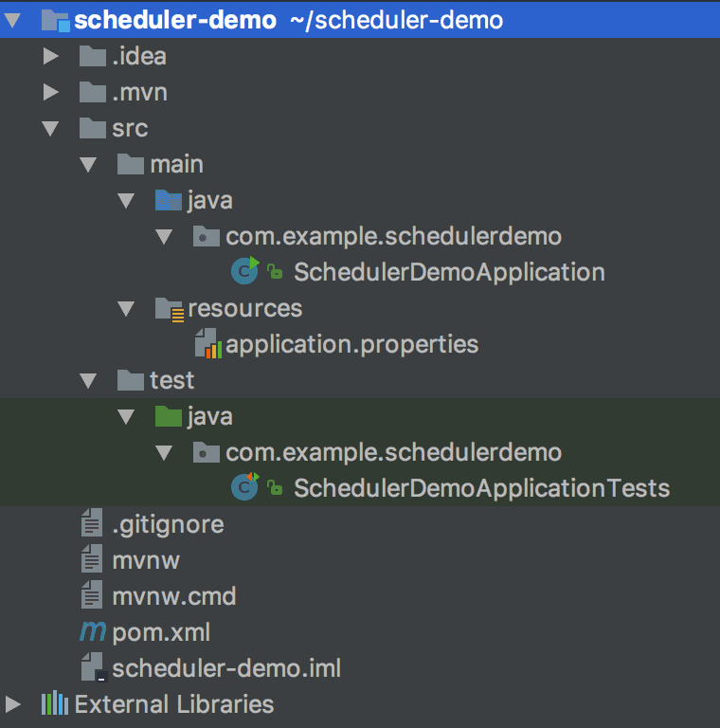Expand the .idea folder
Screen dimensions: 720x728
click(51, 56)
